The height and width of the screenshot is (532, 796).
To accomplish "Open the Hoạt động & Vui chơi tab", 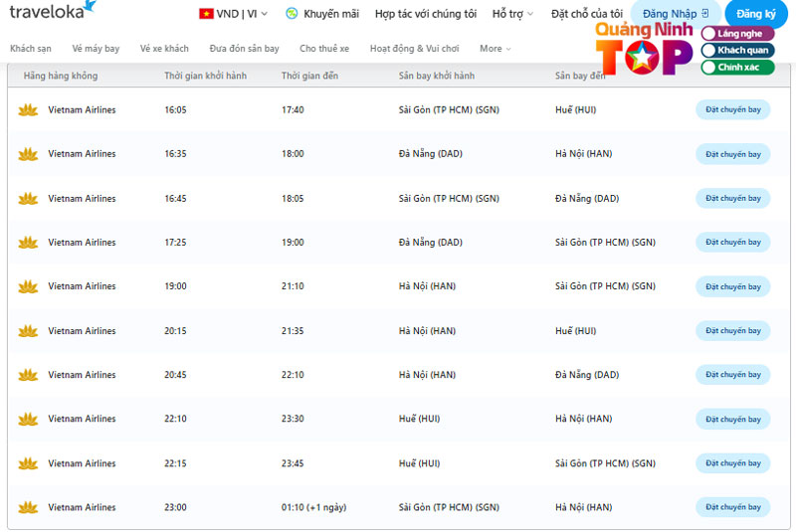I will coord(414,49).
